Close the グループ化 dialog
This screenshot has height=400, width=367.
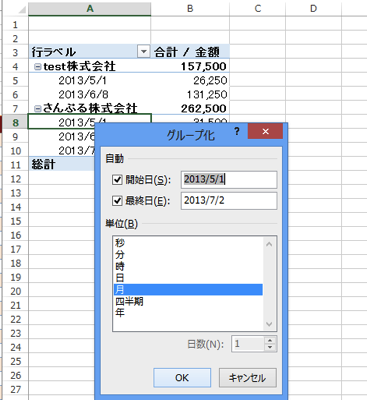click(265, 131)
